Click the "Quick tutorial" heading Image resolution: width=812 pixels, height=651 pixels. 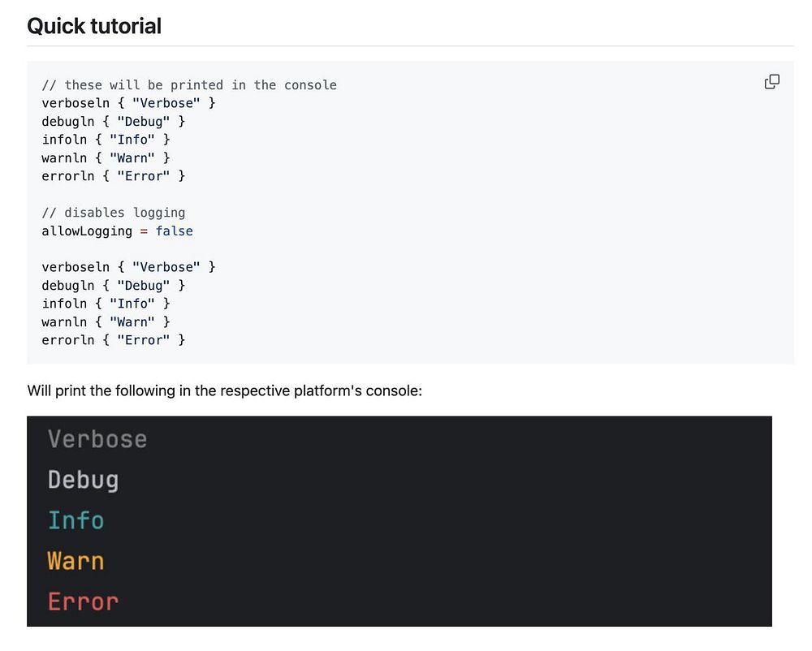pyautogui.click(x=94, y=26)
